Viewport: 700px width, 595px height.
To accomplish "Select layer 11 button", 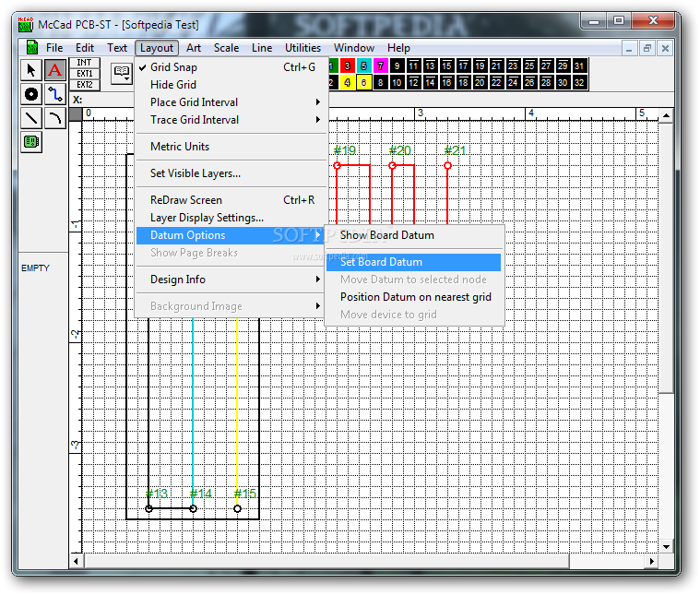I will (413, 66).
